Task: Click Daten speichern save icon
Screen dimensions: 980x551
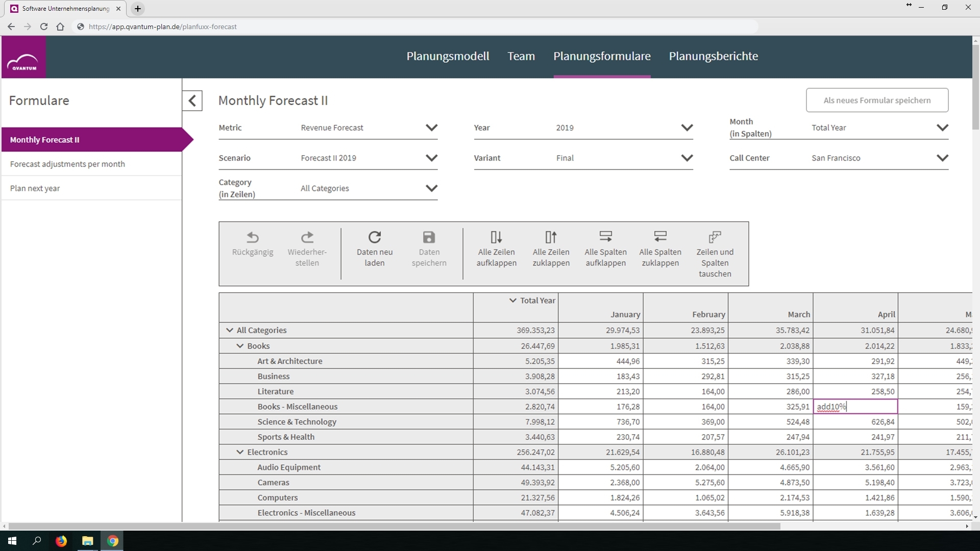Action: click(429, 237)
